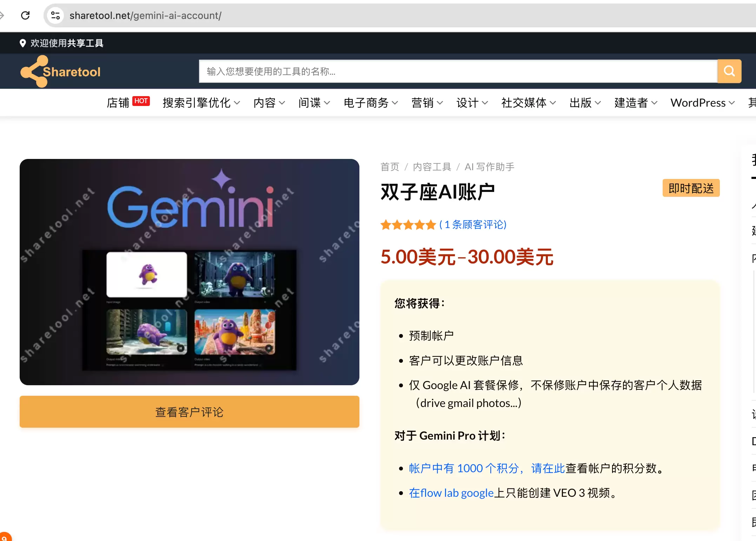Click the address bar URL

click(x=145, y=15)
